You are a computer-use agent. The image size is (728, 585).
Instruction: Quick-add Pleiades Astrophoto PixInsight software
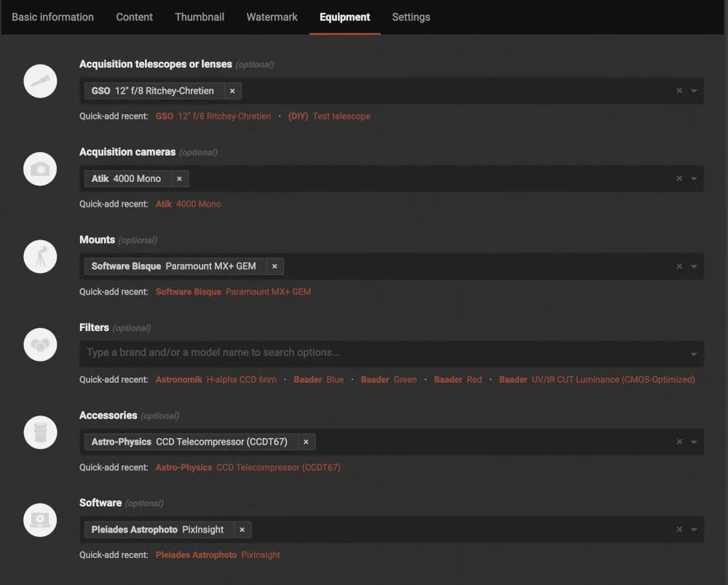tap(218, 555)
